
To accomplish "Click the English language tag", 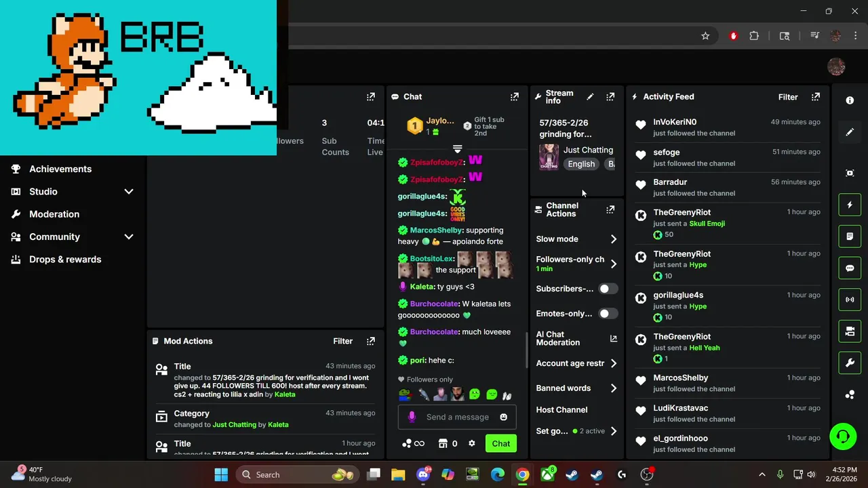I will pos(581,164).
